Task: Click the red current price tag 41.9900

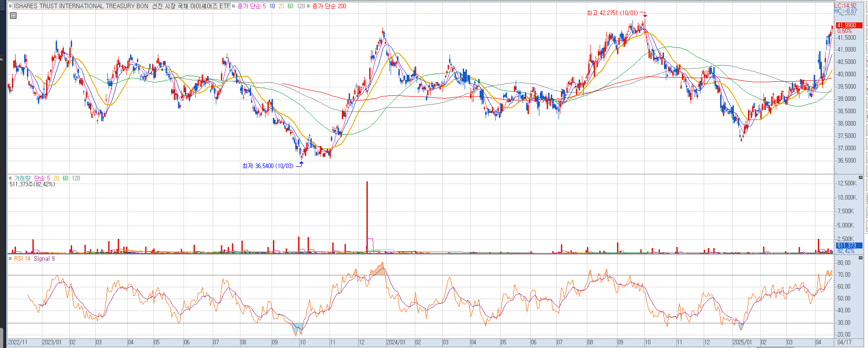Action: (x=848, y=25)
